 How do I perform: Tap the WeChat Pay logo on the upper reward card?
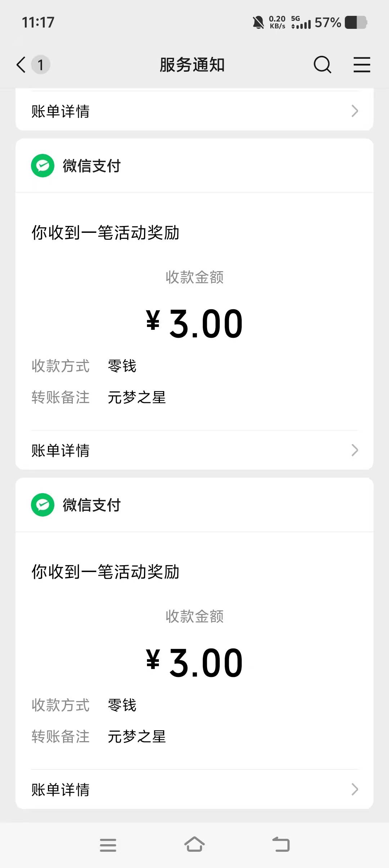click(x=43, y=166)
